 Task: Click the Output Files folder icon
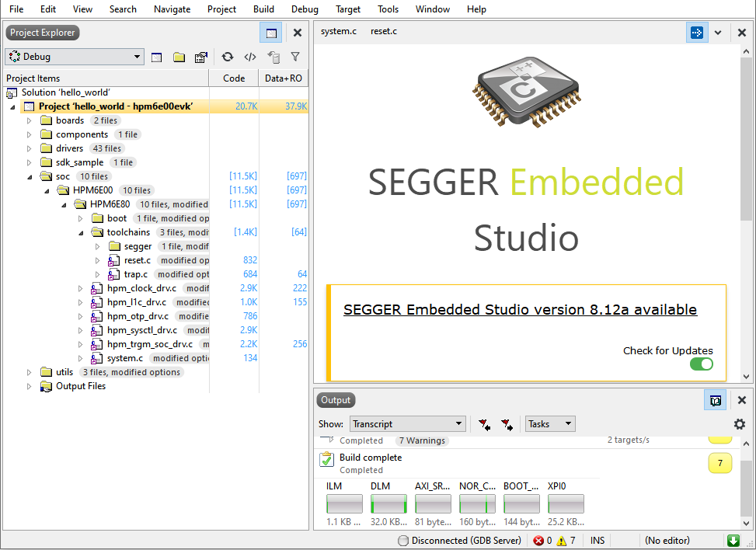(x=47, y=387)
